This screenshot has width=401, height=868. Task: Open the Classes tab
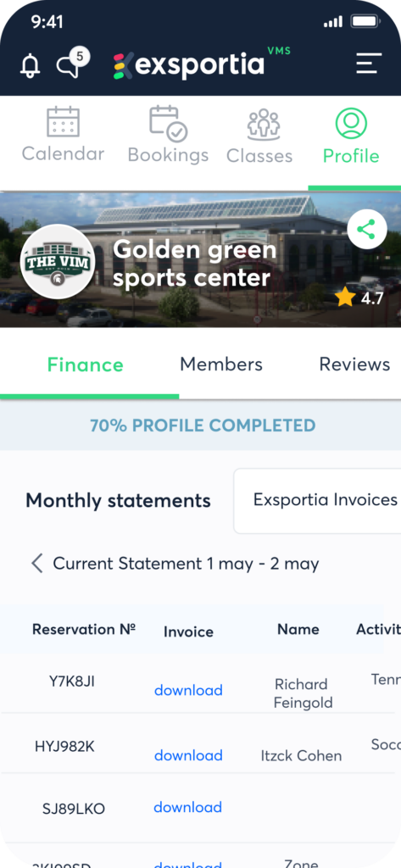(x=259, y=136)
